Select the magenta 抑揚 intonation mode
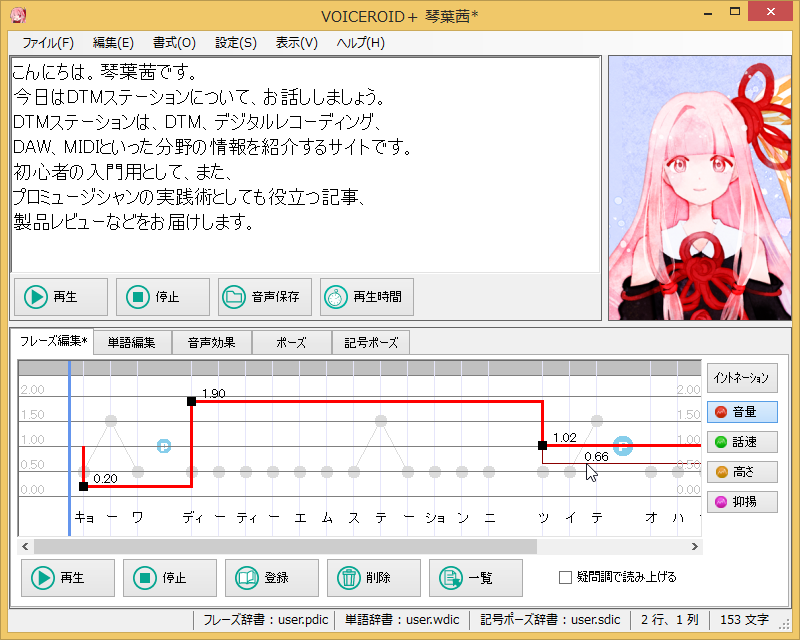800x640 pixels. [742, 502]
